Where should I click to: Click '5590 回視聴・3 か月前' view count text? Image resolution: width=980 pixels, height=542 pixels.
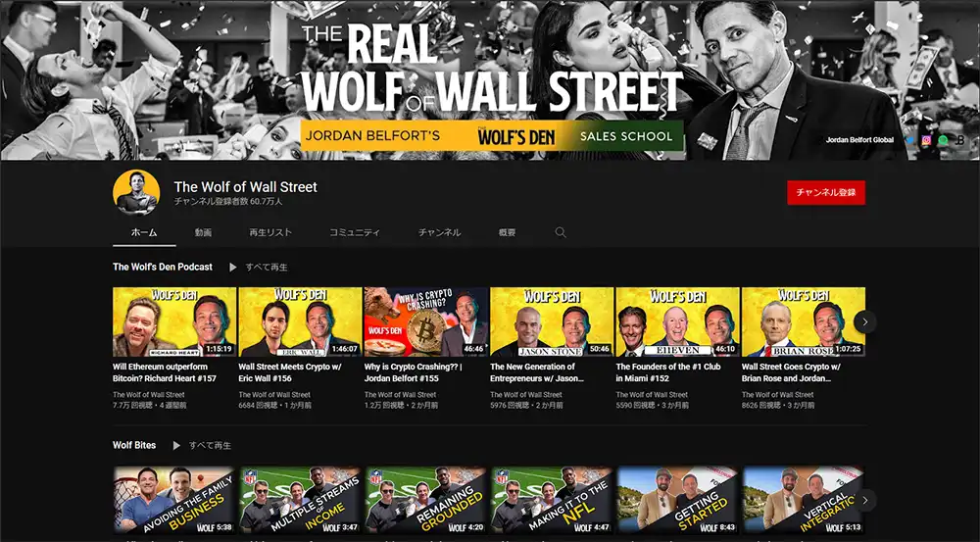[653, 405]
